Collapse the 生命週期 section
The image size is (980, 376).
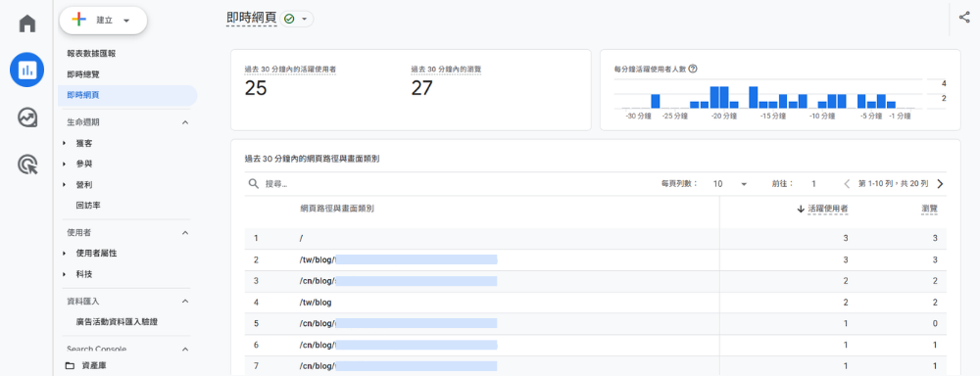click(185, 122)
